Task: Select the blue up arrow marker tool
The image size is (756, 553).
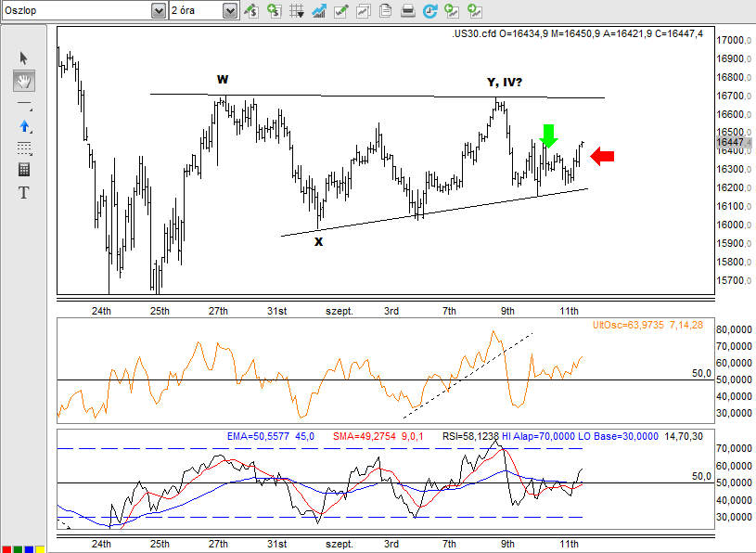Action: (24, 127)
